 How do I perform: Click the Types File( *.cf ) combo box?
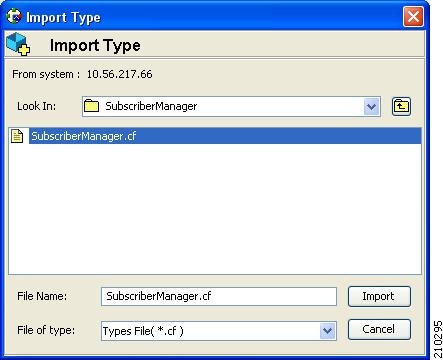pyautogui.click(x=219, y=331)
